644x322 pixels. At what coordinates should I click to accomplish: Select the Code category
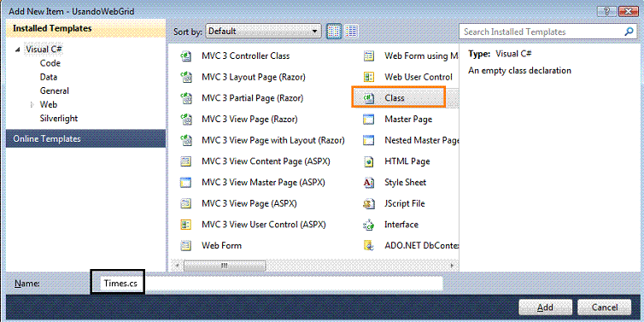tap(50, 63)
